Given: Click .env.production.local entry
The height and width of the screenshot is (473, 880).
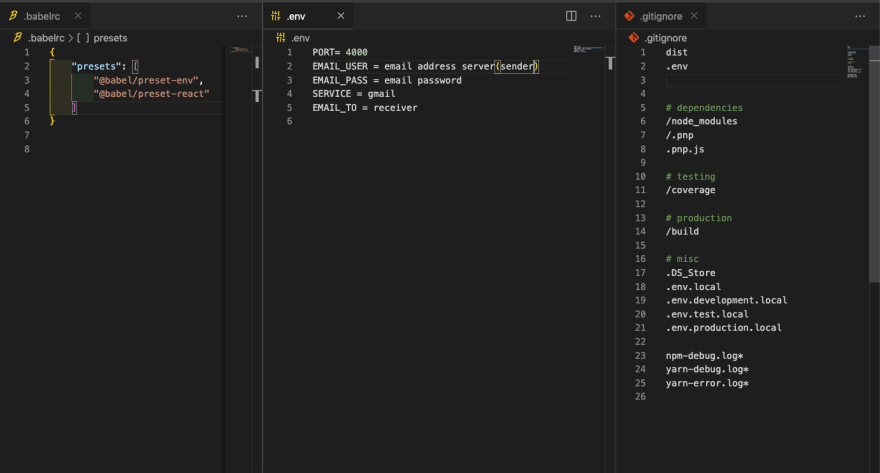Looking at the screenshot, I should [724, 328].
